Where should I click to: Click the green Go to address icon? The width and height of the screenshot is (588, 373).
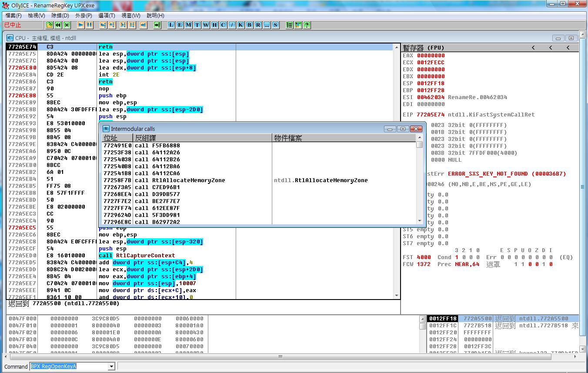(157, 25)
